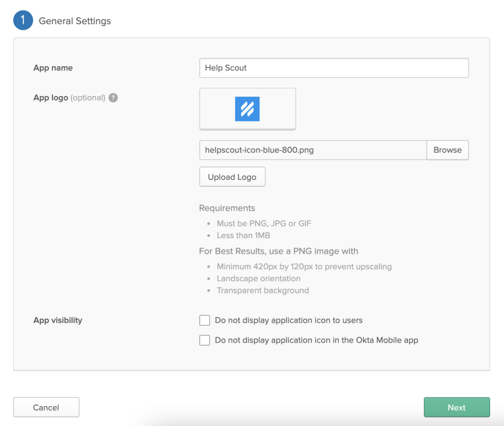Click the App logo help question mark
This screenshot has width=504, height=426.
click(113, 98)
